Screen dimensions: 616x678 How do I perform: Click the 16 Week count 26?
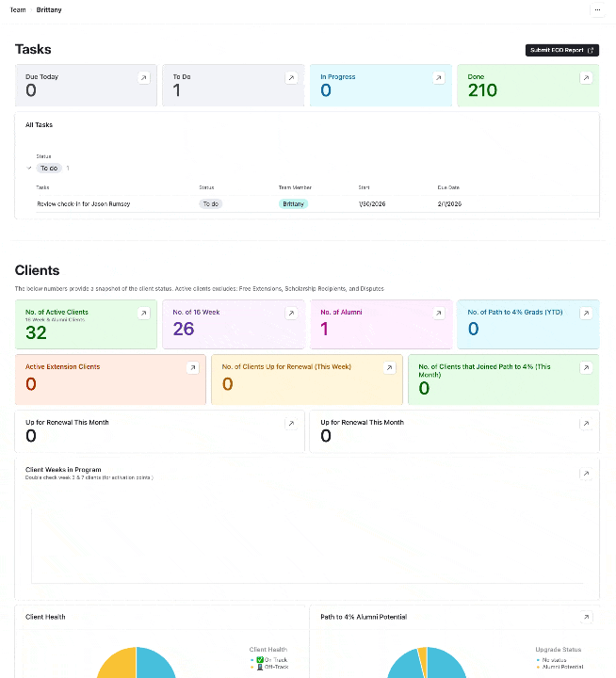(184, 329)
